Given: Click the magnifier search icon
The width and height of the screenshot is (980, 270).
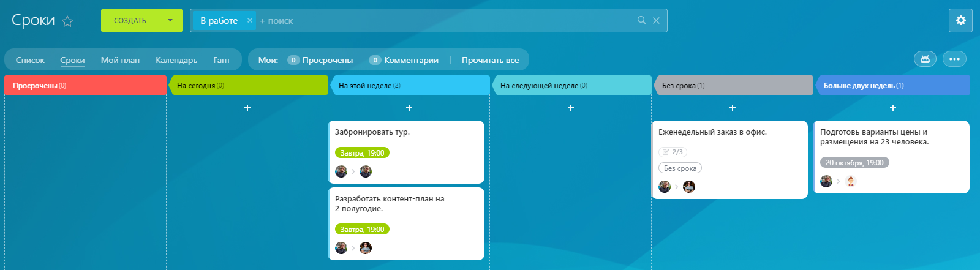Looking at the screenshot, I should pyautogui.click(x=642, y=20).
